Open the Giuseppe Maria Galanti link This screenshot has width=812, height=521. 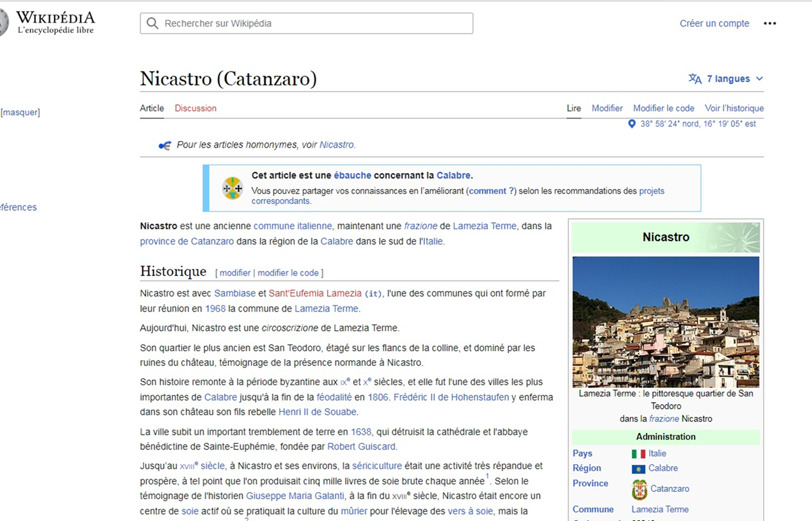[295, 496]
